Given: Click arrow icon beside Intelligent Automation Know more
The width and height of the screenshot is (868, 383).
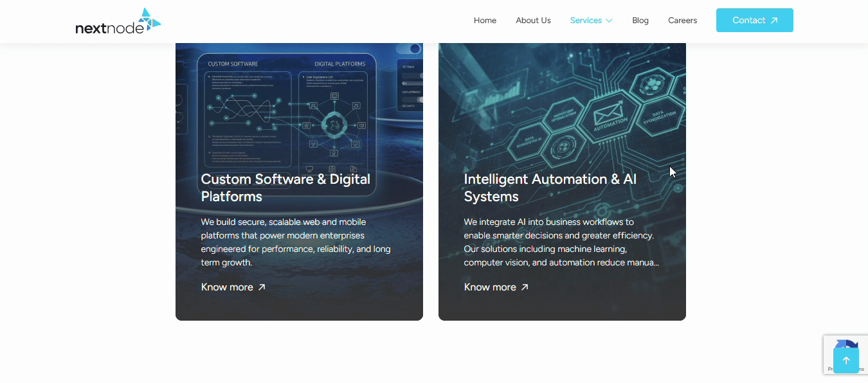Looking at the screenshot, I should tap(525, 287).
